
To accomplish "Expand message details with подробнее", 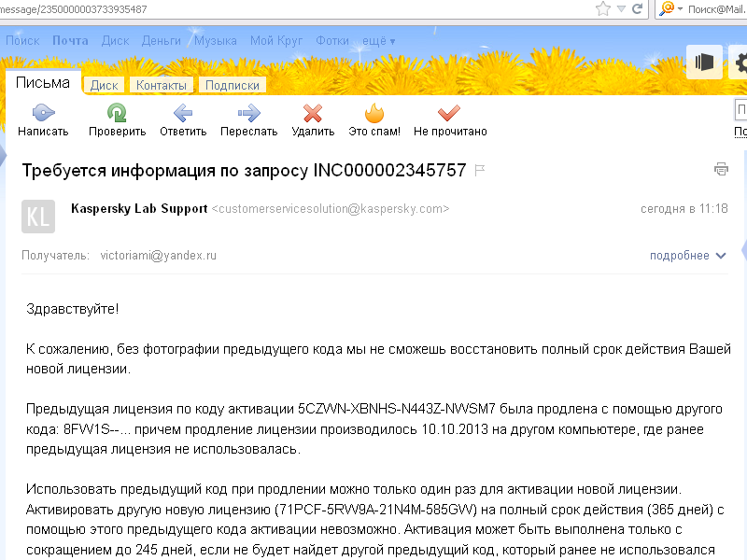I will pyautogui.click(x=687, y=256).
